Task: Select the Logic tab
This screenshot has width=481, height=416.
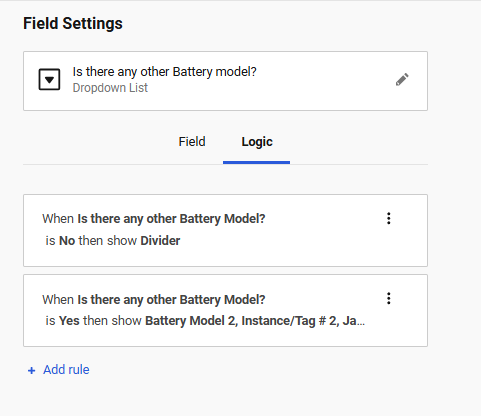Action: [257, 142]
